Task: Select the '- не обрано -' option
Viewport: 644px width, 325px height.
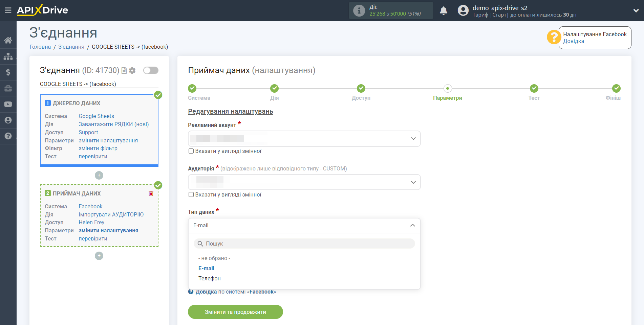Action: (214, 258)
